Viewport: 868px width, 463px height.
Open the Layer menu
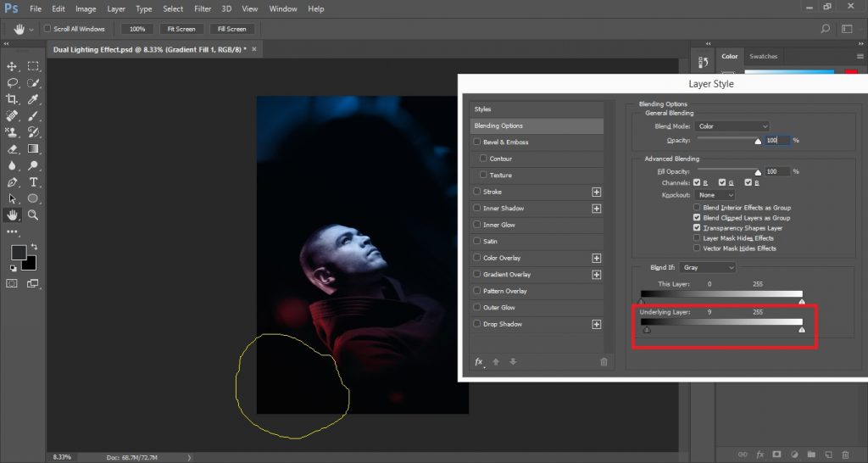point(115,8)
